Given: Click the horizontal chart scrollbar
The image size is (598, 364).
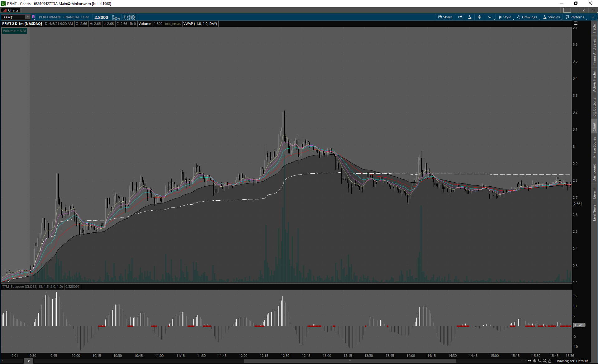Looking at the screenshot, I should [x=350, y=361].
